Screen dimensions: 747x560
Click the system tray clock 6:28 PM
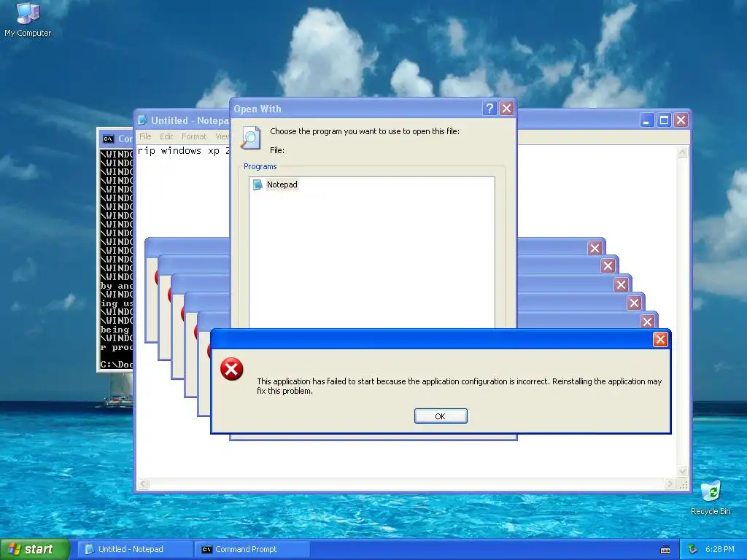(719, 550)
